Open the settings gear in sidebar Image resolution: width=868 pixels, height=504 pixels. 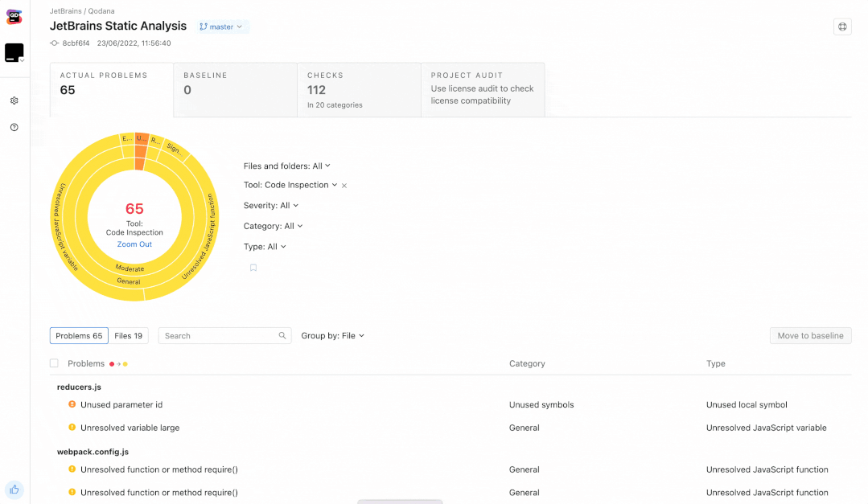click(14, 100)
